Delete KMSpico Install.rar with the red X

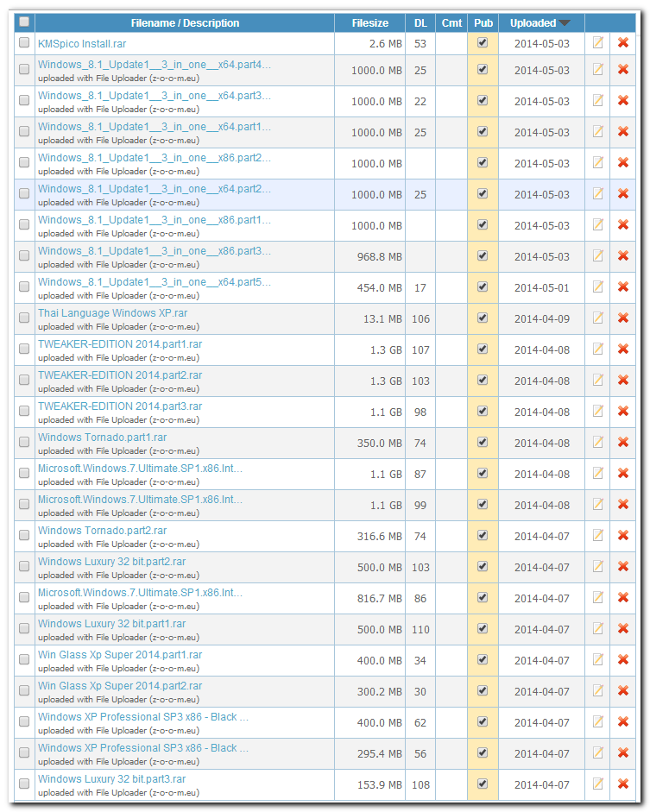point(623,43)
